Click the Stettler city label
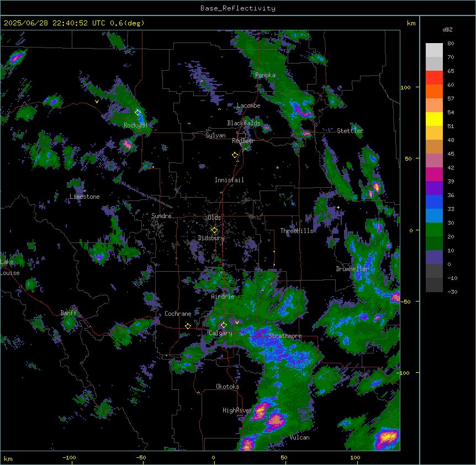Viewport: 476px width, 465px height. 350,131
